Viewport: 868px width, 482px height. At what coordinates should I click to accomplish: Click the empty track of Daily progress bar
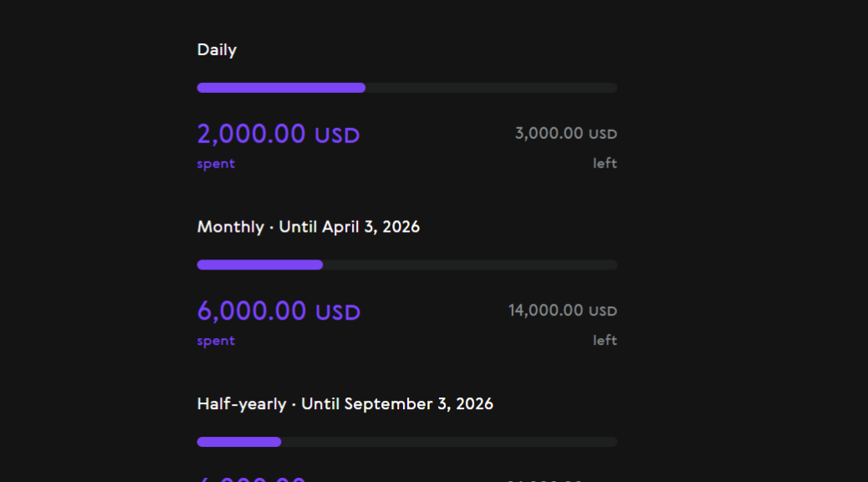point(491,88)
